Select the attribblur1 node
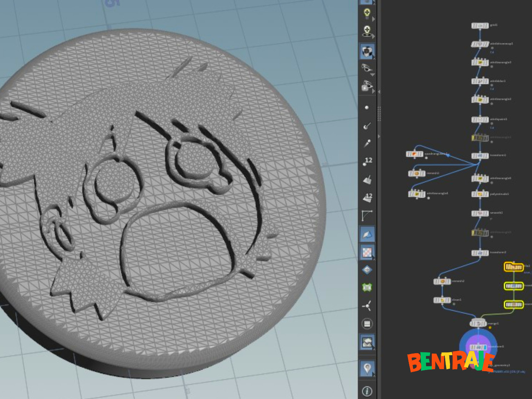The image size is (532, 399). pos(480,81)
